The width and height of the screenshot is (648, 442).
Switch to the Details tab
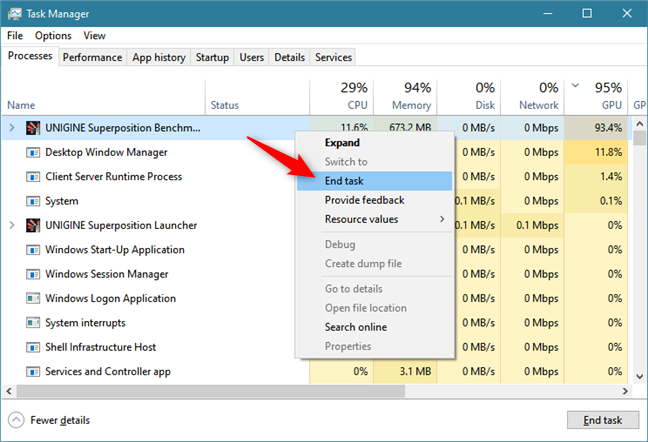point(289,57)
